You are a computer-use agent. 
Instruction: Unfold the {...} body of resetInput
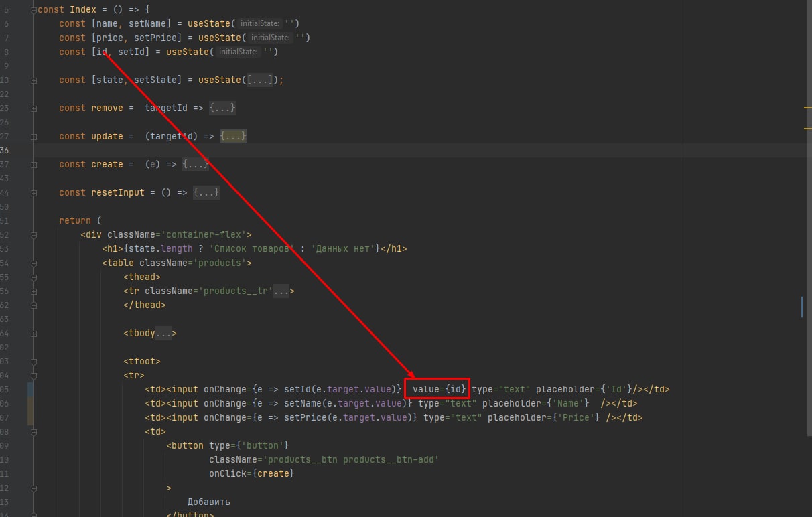[206, 192]
